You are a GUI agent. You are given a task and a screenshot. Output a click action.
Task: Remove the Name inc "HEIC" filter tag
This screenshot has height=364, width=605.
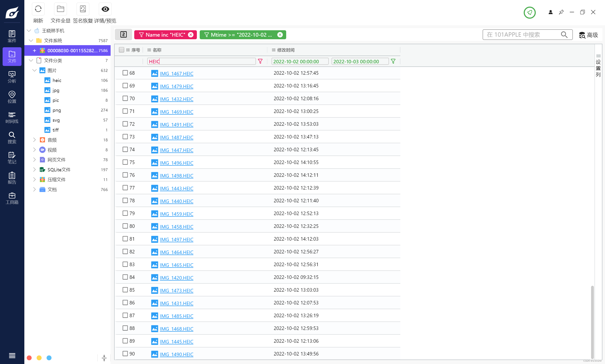[191, 35]
